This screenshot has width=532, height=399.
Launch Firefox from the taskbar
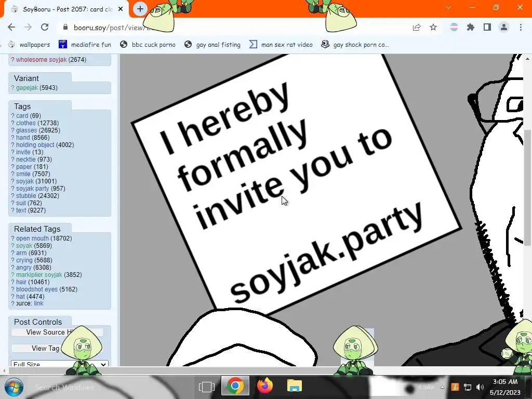click(265, 386)
